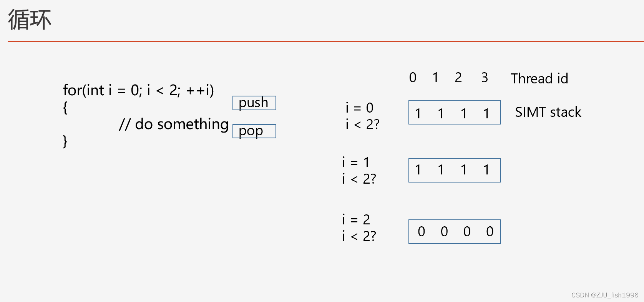
Task: Select the 循环 slide title
Action: point(30,20)
